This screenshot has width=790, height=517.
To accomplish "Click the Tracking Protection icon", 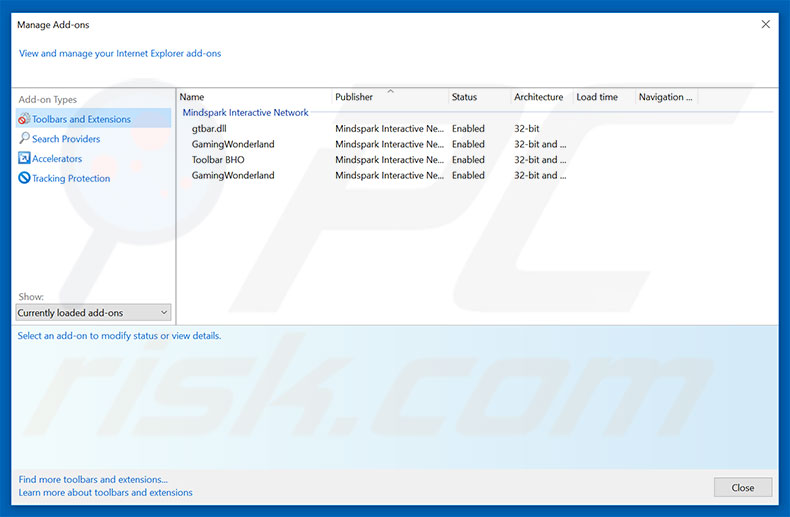I will (24, 178).
